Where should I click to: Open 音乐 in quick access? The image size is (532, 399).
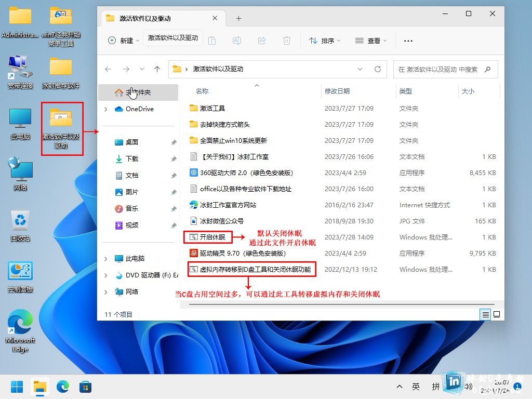(131, 209)
